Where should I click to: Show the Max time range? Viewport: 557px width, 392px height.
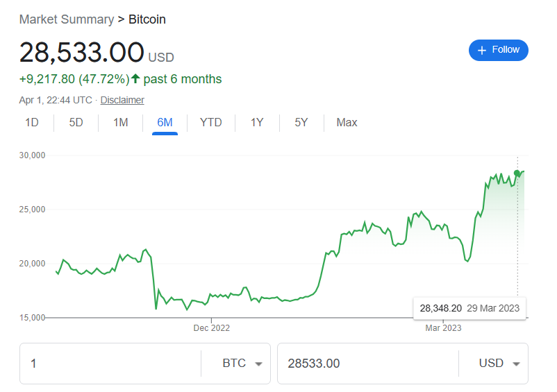click(x=347, y=123)
